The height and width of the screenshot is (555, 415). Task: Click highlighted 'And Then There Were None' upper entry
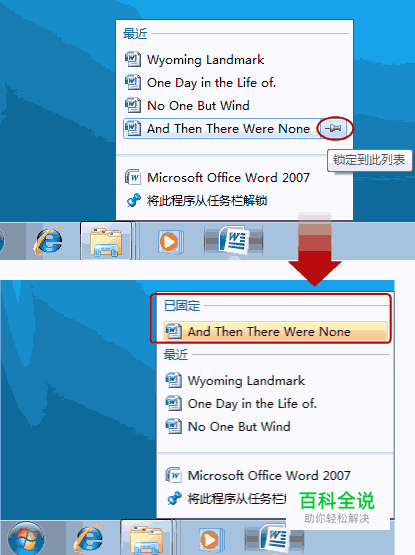(x=221, y=128)
